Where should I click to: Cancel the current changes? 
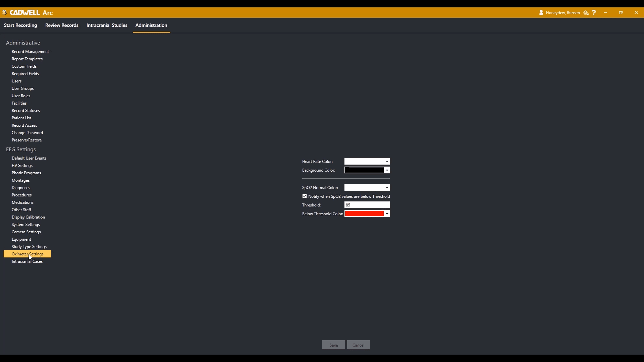[358, 345]
